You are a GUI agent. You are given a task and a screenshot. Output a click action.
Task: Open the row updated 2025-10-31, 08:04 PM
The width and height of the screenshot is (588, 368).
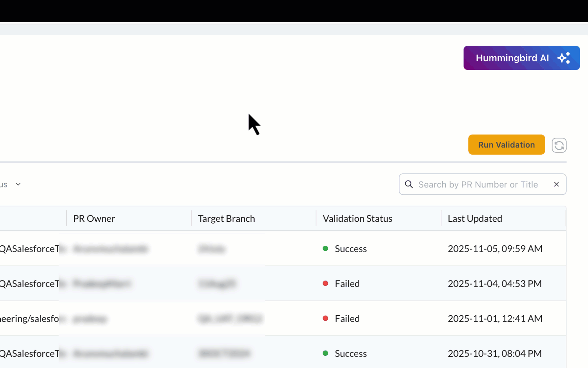coord(494,353)
